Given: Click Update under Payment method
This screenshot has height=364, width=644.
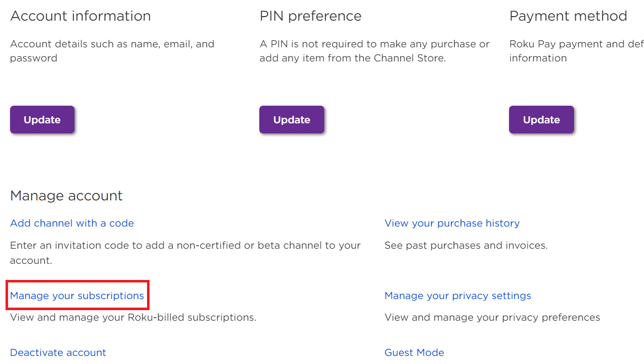Looking at the screenshot, I should pyautogui.click(x=541, y=120).
